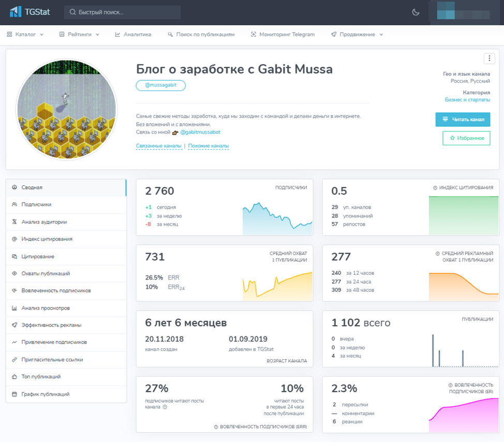504x442 pixels.
Task: Click the Каталог grid icon
Action: click(9, 34)
